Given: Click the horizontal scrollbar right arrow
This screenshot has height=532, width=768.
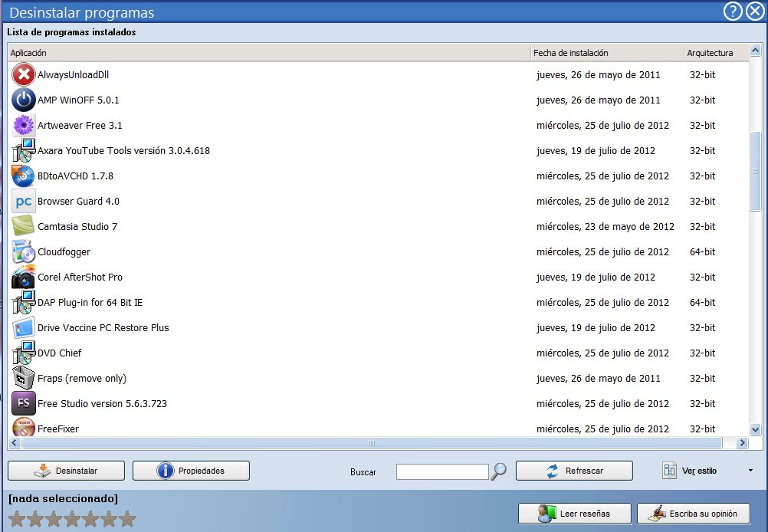Looking at the screenshot, I should (x=742, y=443).
